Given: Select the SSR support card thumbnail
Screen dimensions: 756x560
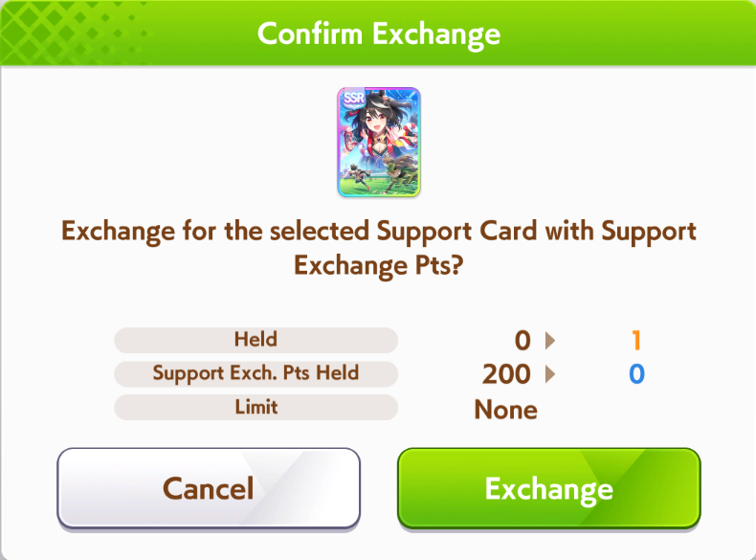Looking at the screenshot, I should coord(379,143).
